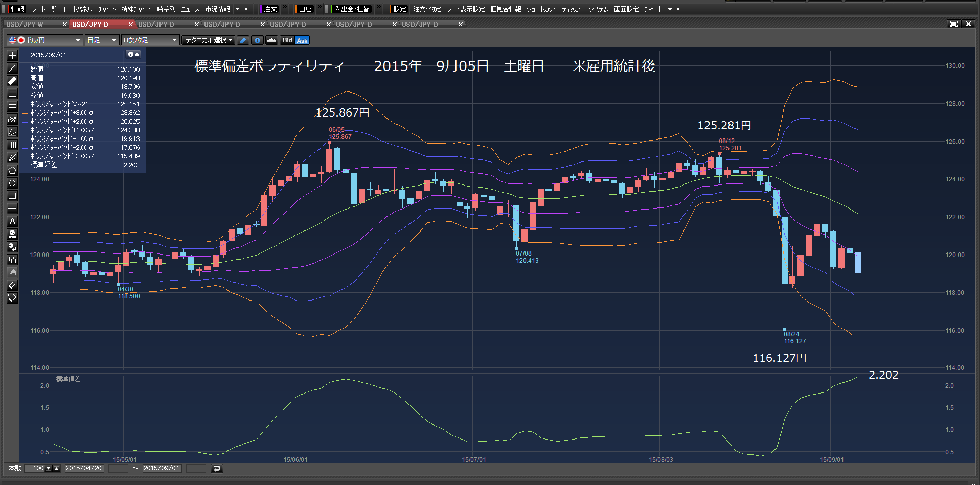Increase bar count with up stepper
The width and height of the screenshot is (980, 485).
(x=57, y=468)
